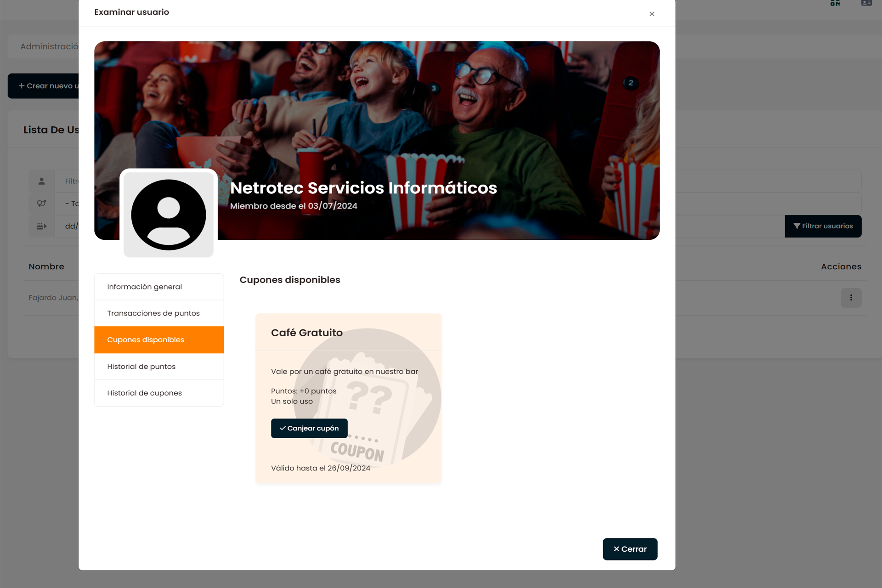Click the user profile avatar image
Screen dimensions: 882x588
[x=169, y=215]
